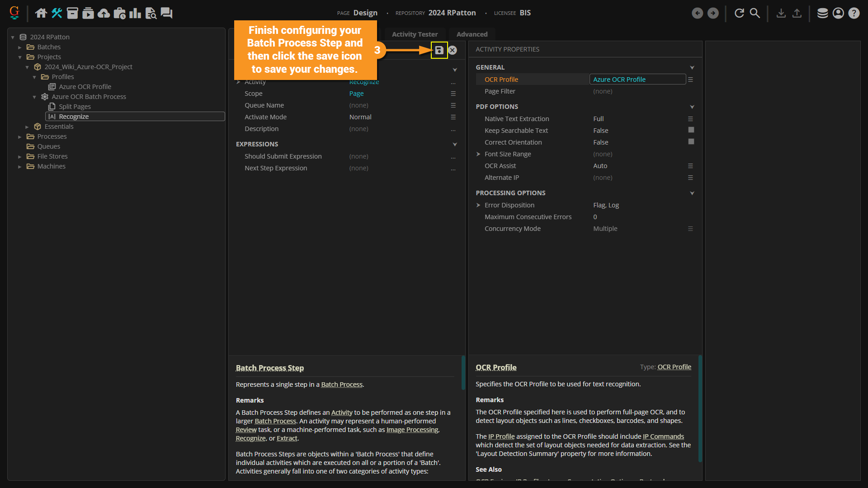This screenshot has height=488, width=868.
Task: Open OCR Assist dropdown menu
Action: click(690, 166)
